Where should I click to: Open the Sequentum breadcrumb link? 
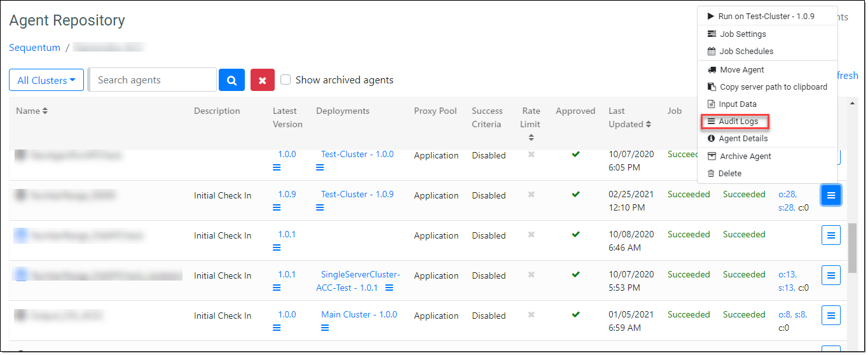35,48
